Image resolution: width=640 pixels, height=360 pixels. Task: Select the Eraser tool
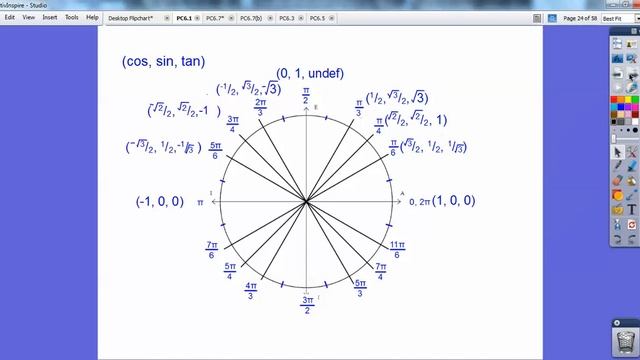617,180
